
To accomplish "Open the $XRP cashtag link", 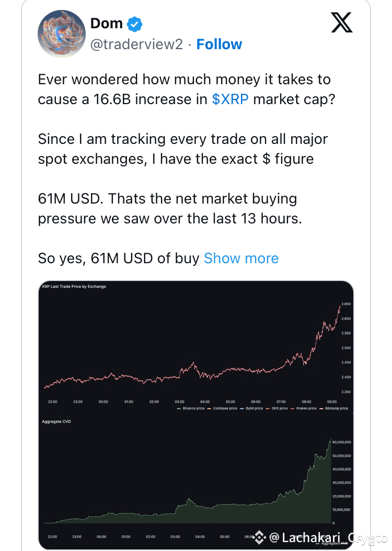I will pos(230,99).
